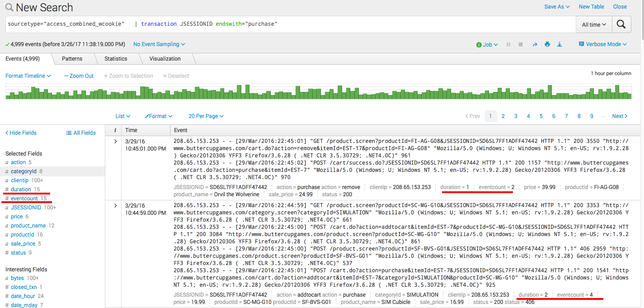This screenshot has width=644, height=308.
Task: Switch to the Statistics tab
Action: [116, 58]
